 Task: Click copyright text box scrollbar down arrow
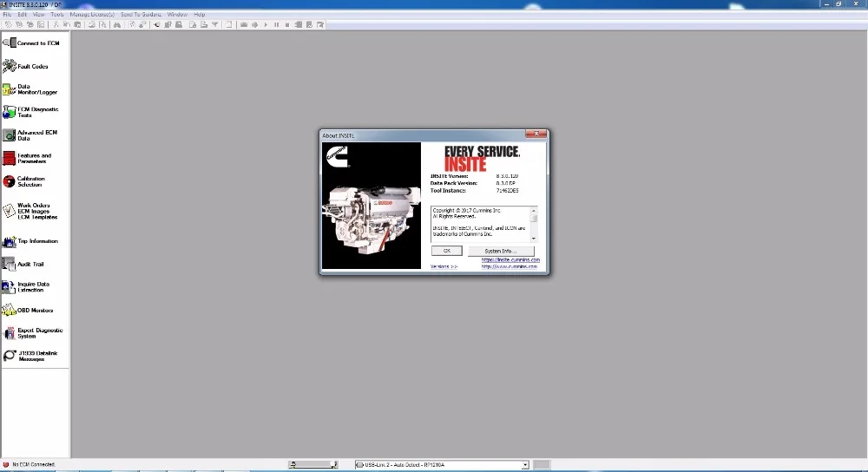(534, 239)
